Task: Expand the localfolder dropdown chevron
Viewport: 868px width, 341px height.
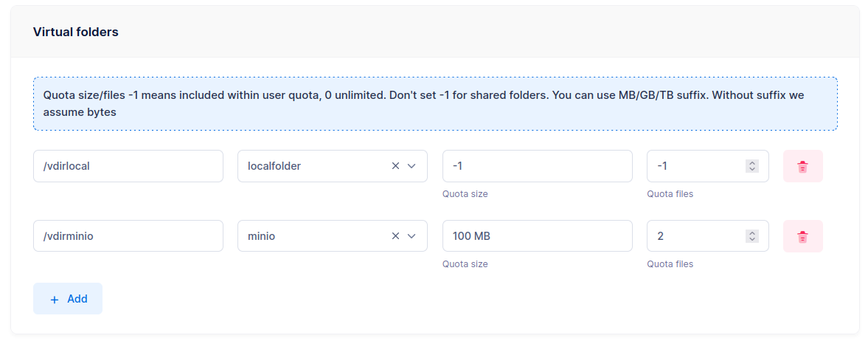Action: (412, 166)
